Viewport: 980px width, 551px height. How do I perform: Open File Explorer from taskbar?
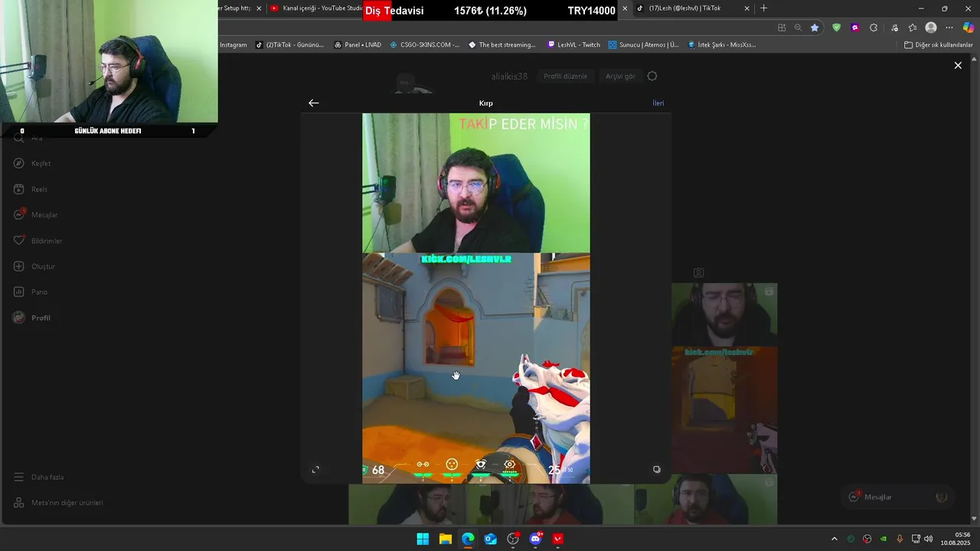[x=446, y=539]
